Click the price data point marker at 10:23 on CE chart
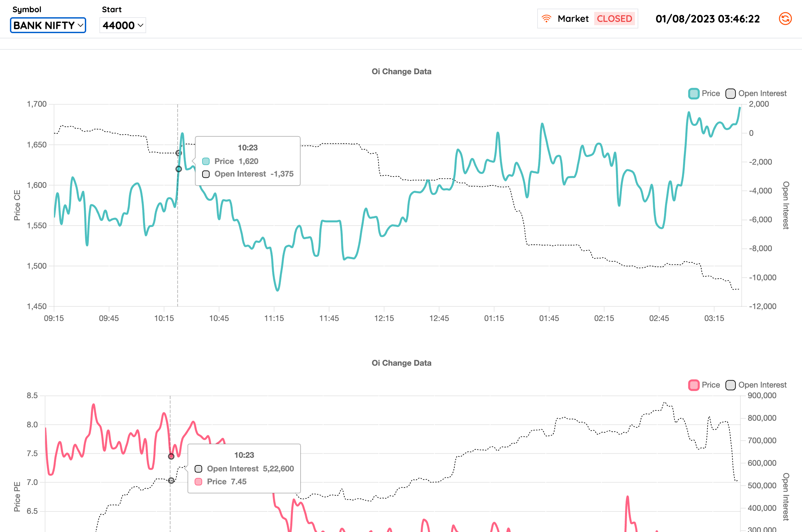The height and width of the screenshot is (532, 802). coord(179,169)
